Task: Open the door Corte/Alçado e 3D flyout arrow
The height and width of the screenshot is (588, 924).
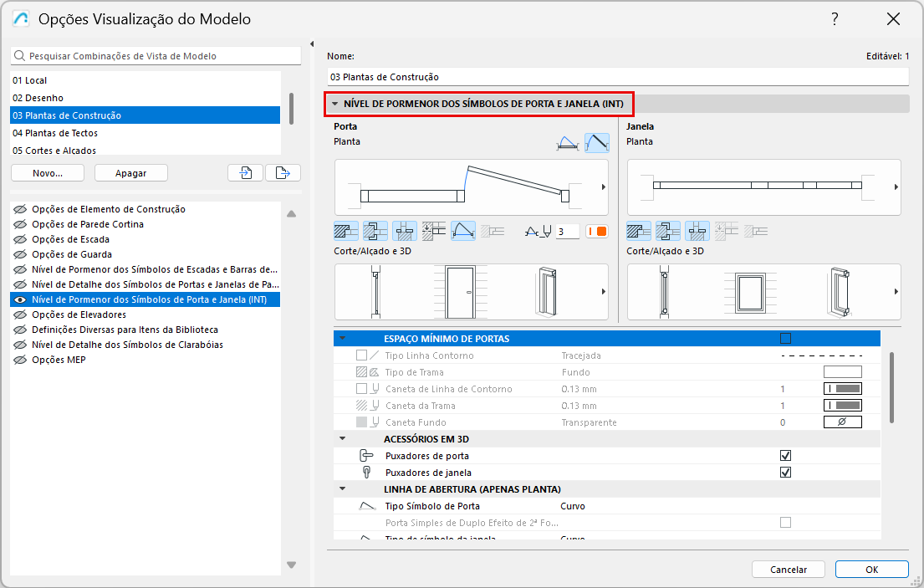Action: pyautogui.click(x=604, y=292)
